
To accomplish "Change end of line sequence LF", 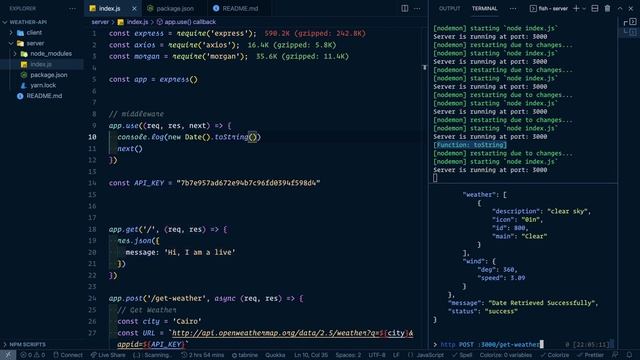I will click(396, 355).
